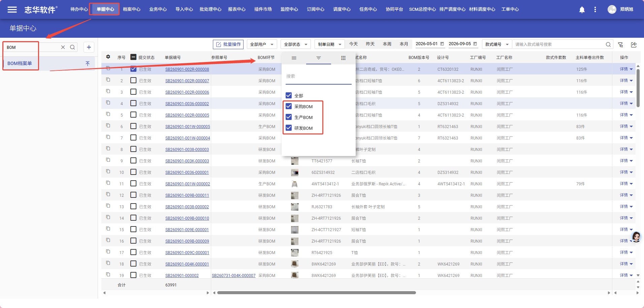
Task: Open document SB260901-002R-000008
Action: click(x=187, y=69)
